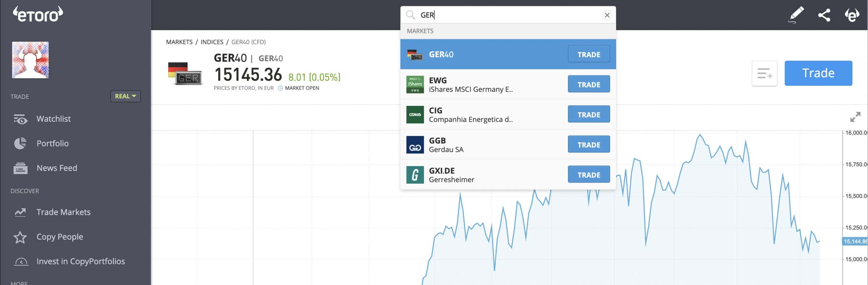Go to Portfolio page
This screenshot has height=285, width=868.
(53, 143)
